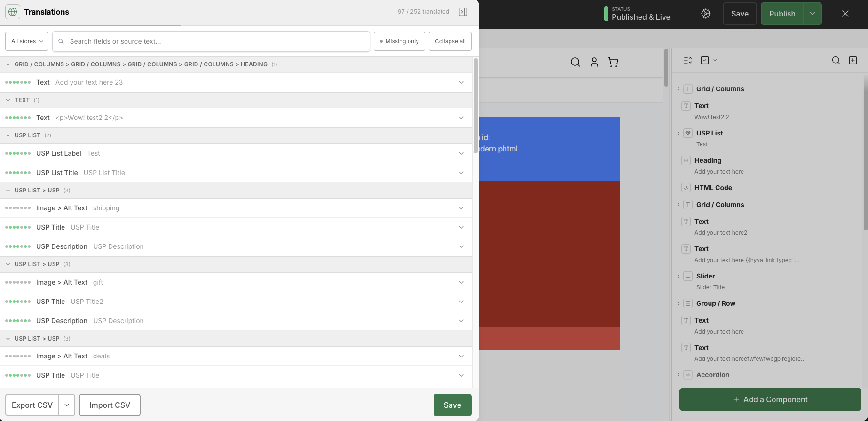The width and height of the screenshot is (868, 421).
Task: Click the add component plus square icon
Action: (x=853, y=60)
